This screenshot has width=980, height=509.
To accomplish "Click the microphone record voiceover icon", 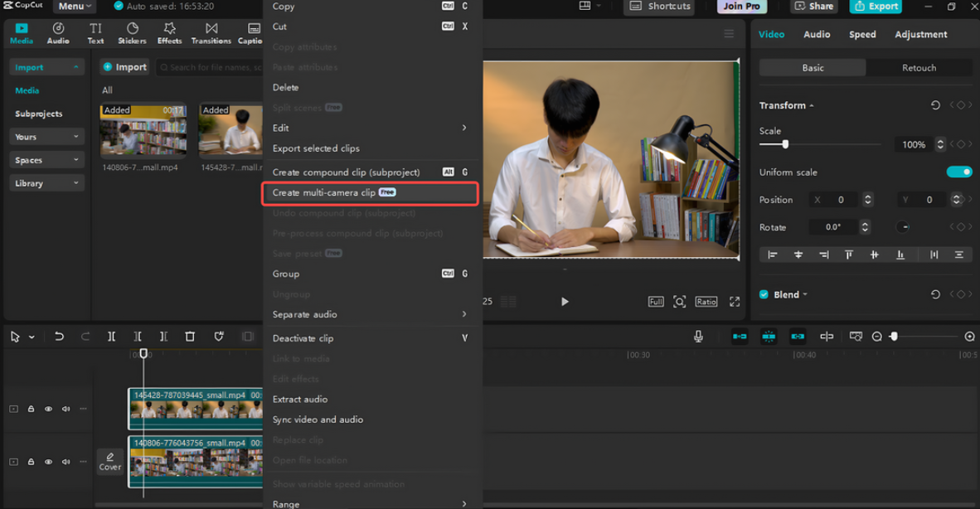I will (x=698, y=337).
